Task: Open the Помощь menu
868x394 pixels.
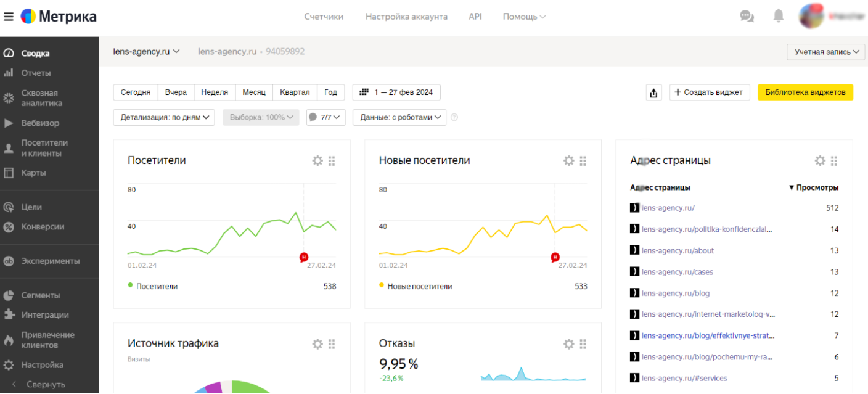Action: [525, 17]
